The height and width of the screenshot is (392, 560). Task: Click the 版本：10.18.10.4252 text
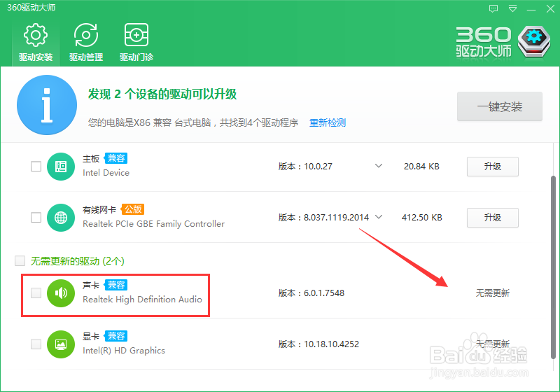318,344
